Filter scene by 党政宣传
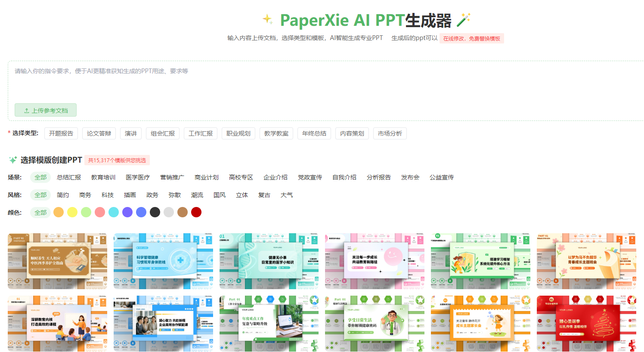Image resolution: width=644 pixels, height=352 pixels. pos(310,177)
